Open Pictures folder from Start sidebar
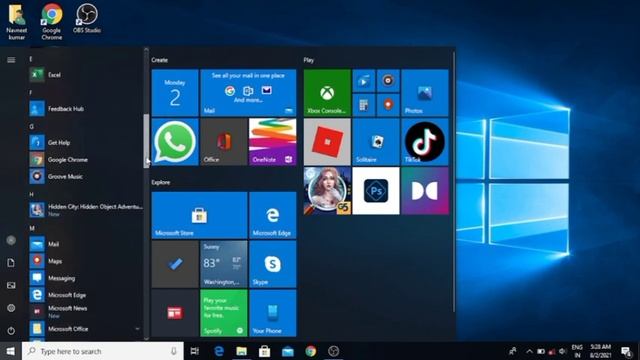 click(x=11, y=285)
